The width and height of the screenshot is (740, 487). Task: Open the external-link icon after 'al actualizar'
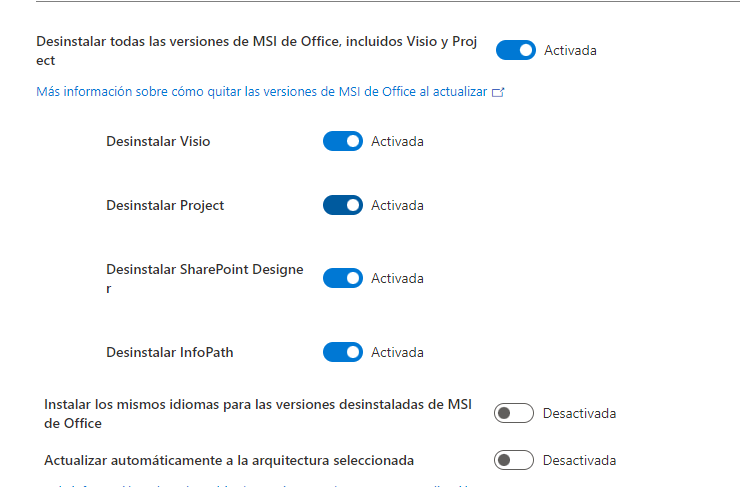click(498, 92)
